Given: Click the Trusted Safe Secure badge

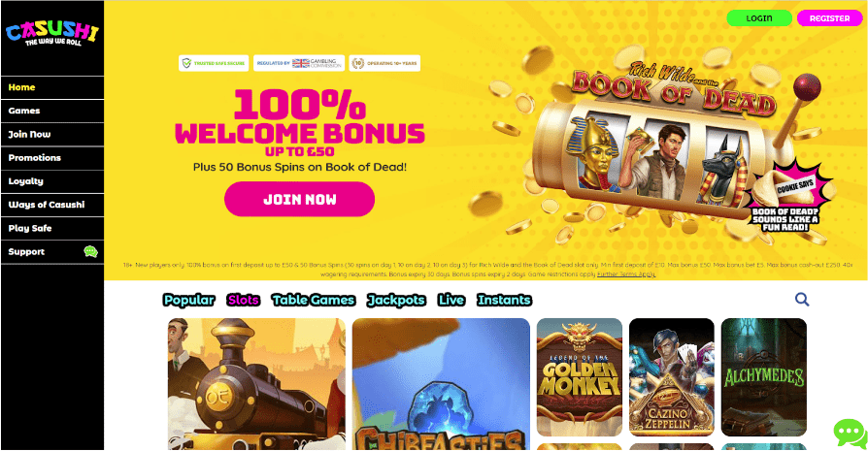Looking at the screenshot, I should [x=214, y=63].
